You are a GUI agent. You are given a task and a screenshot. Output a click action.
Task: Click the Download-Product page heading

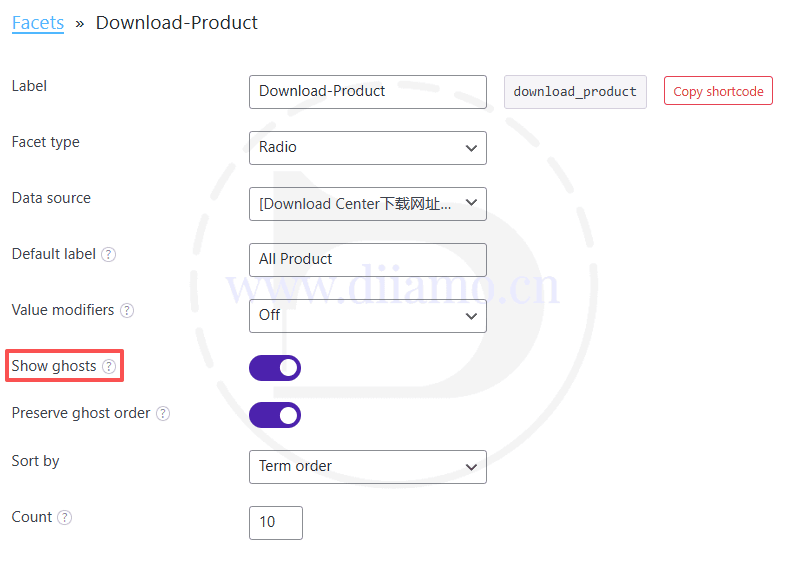point(177,22)
